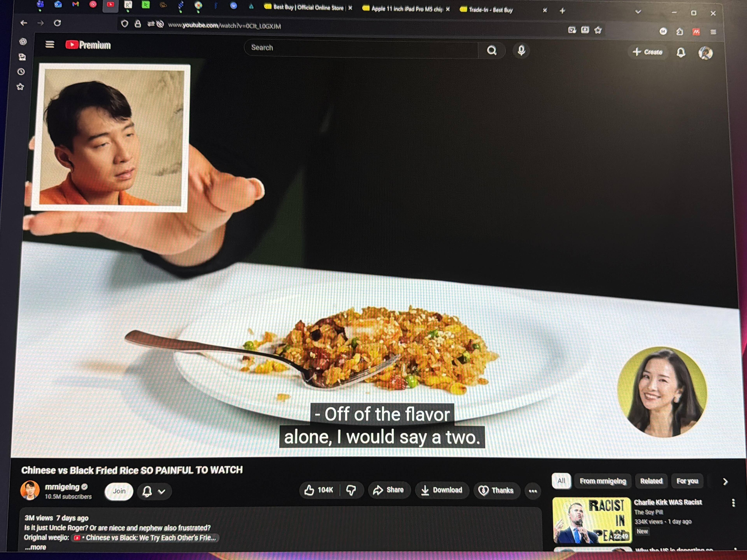Viewport: 747px width, 560px height.
Task: Click the Join channel button
Action: (119, 491)
